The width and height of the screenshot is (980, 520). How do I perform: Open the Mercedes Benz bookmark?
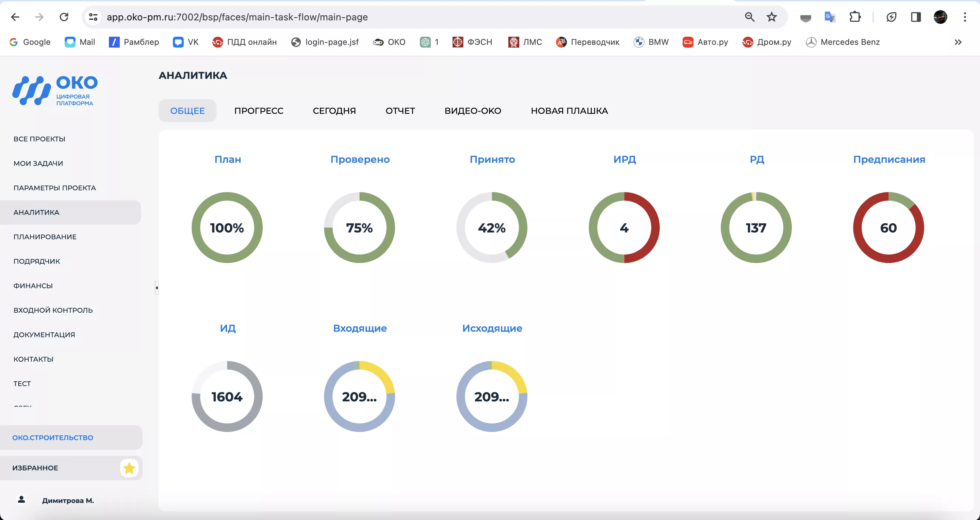pos(844,42)
